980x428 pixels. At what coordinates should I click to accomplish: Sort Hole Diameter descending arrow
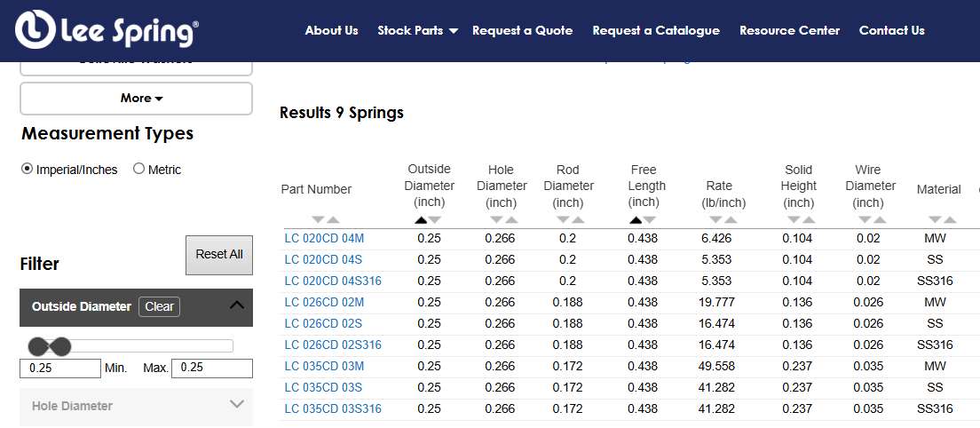[x=497, y=220]
